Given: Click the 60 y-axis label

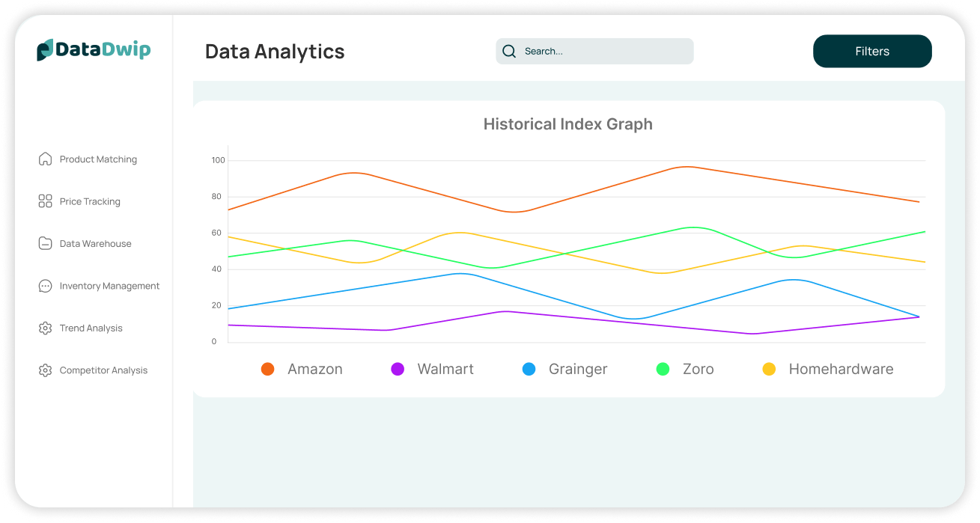Looking at the screenshot, I should click(x=216, y=233).
